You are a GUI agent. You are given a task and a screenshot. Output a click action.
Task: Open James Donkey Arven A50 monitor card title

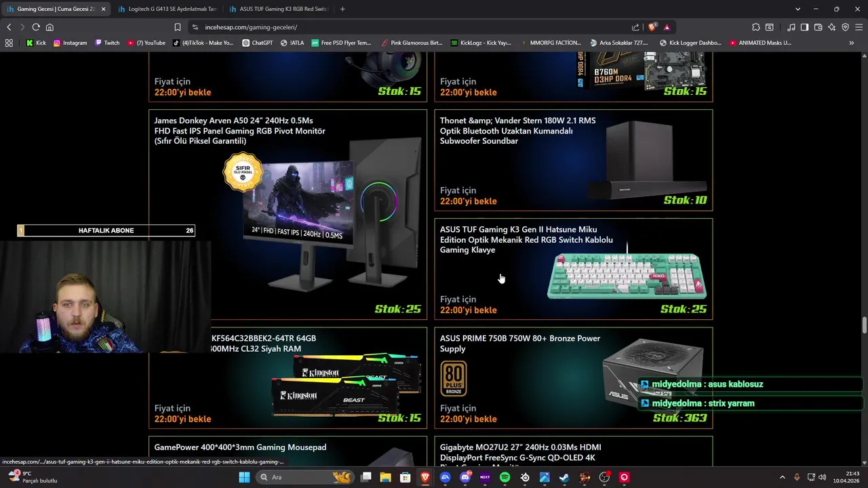(x=239, y=131)
